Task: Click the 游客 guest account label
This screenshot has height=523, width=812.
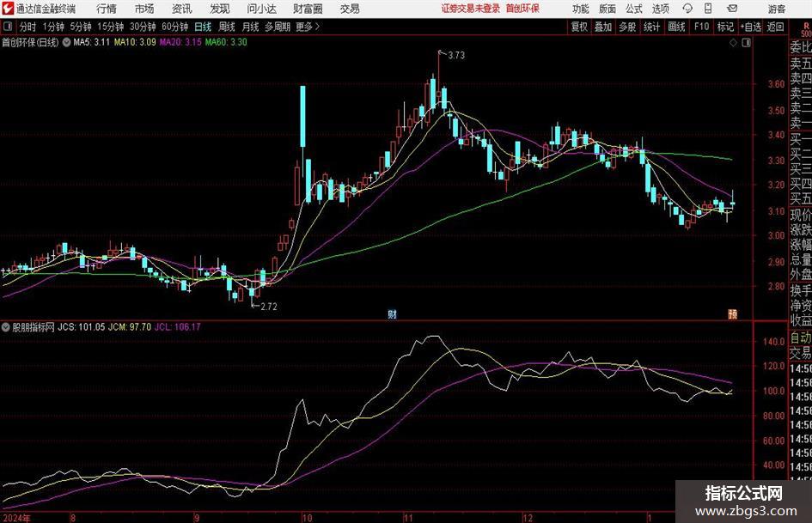Action: point(776,9)
